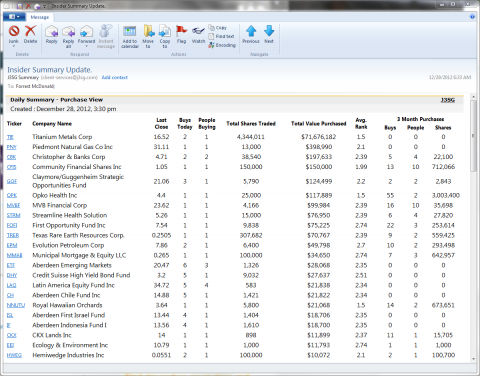The width and height of the screenshot is (480, 376).
Task: Click sender name 'J3SG Summary'
Action: pos(23,77)
